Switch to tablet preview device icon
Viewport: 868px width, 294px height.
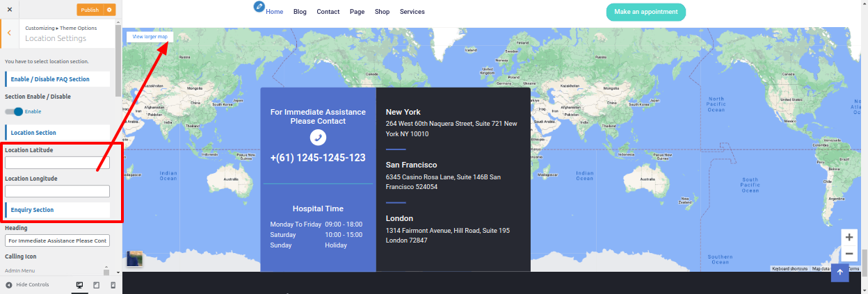coord(96,285)
